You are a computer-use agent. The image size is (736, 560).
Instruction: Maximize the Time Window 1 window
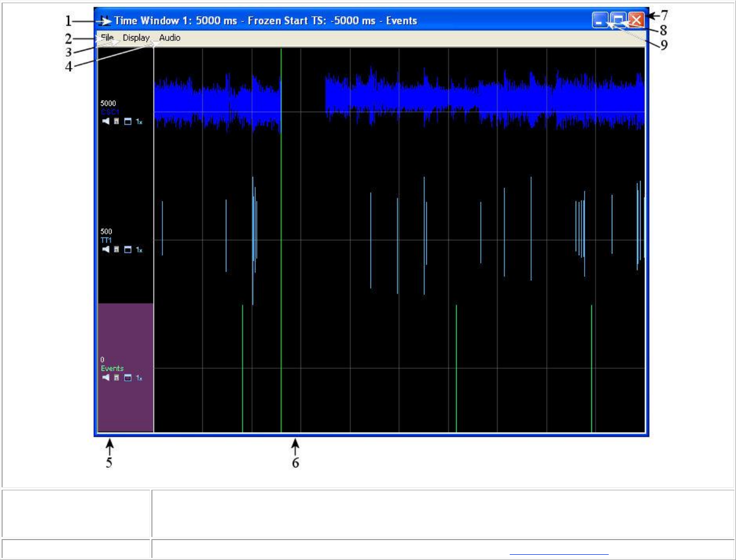coord(618,20)
